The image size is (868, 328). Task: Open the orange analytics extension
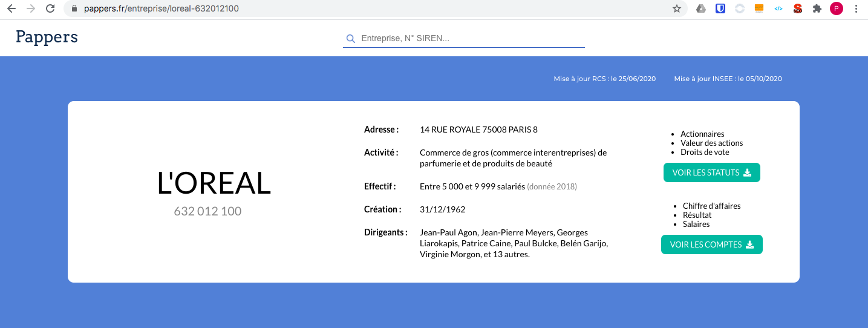tap(759, 8)
